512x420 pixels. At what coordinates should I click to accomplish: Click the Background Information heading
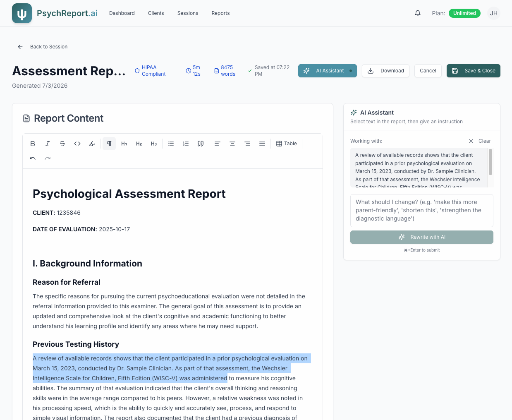tap(87, 264)
